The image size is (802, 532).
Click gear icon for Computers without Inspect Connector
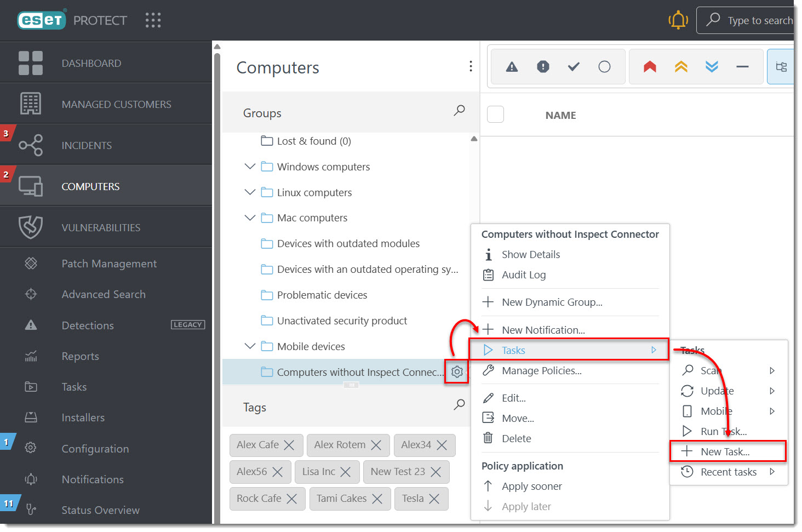(x=457, y=372)
